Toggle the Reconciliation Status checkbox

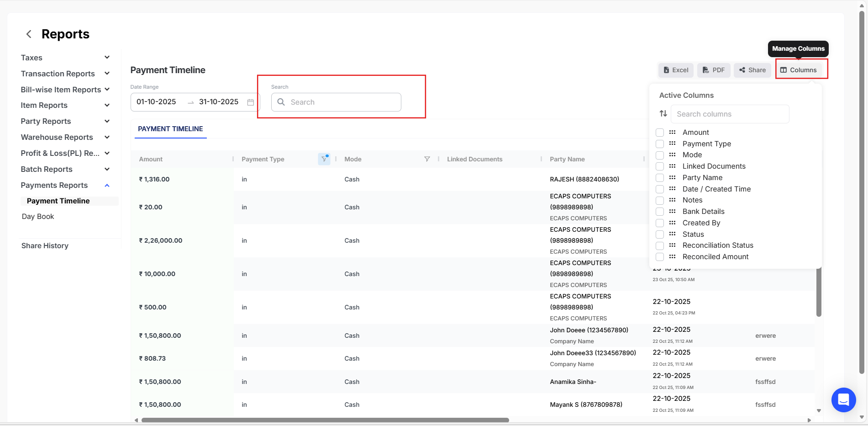click(x=660, y=245)
